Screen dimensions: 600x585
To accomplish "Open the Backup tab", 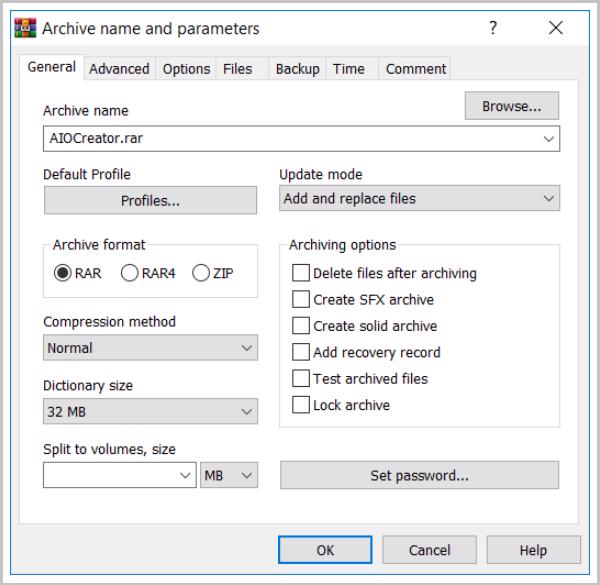I will [297, 69].
